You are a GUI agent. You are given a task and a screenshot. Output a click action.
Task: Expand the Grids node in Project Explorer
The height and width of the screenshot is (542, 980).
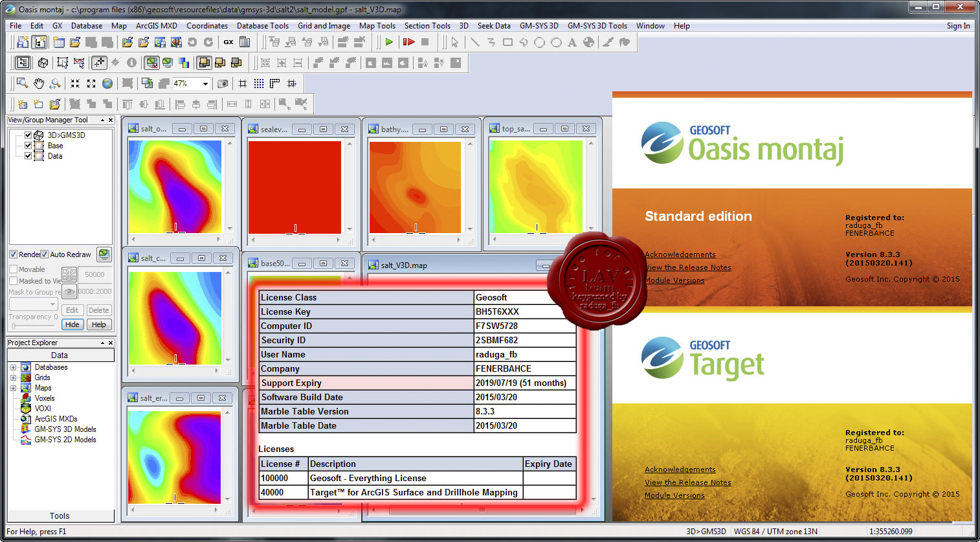[13, 378]
